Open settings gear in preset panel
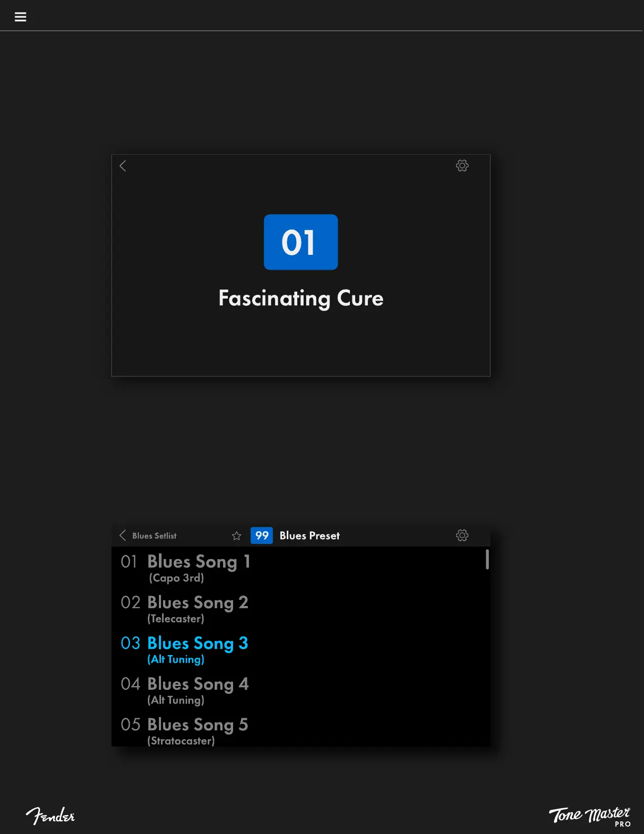This screenshot has width=644, height=834. 462,166
